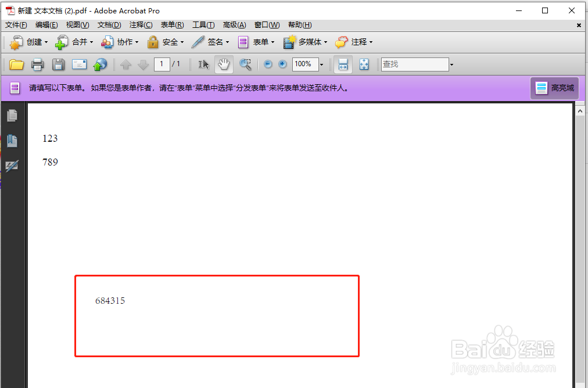Expand the 表单 dropdown arrow

point(273,42)
